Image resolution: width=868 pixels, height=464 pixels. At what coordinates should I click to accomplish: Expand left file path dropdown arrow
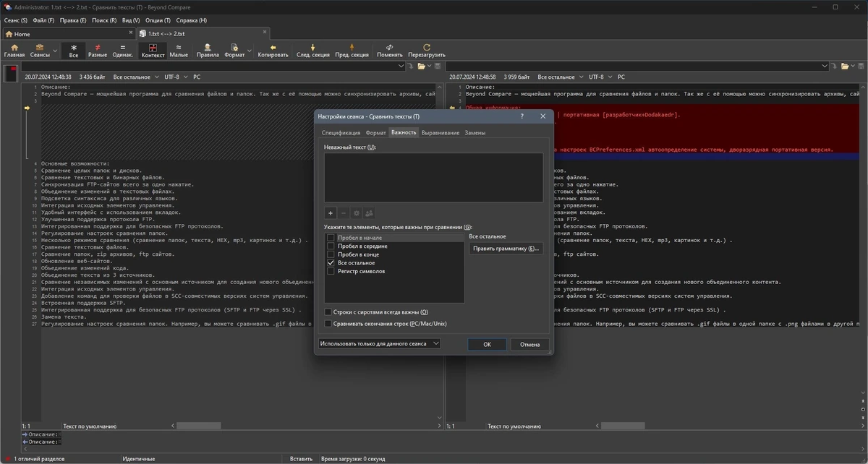tap(400, 66)
